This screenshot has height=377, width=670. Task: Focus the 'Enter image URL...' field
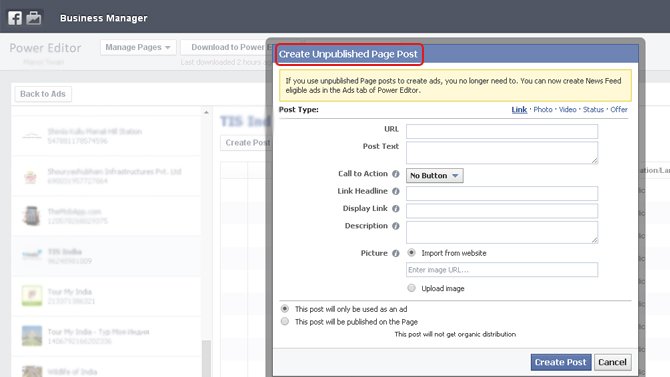tap(502, 270)
